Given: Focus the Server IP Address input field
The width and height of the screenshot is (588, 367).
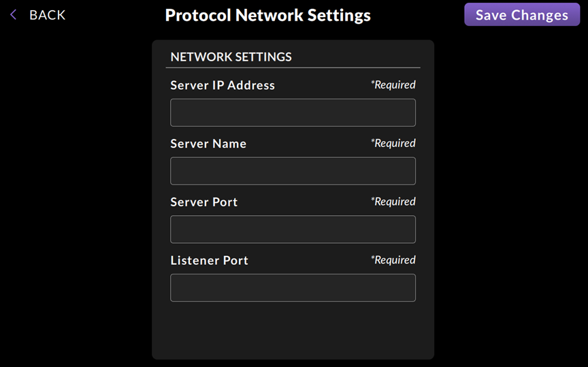Looking at the screenshot, I should pos(293,112).
